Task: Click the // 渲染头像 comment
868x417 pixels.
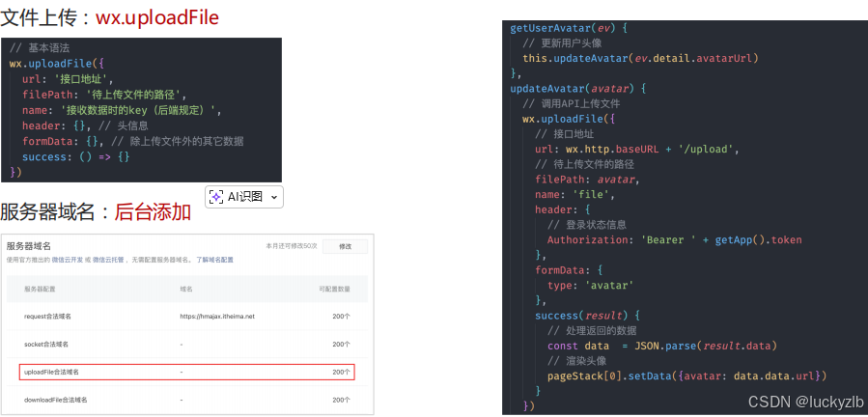Action: click(574, 361)
